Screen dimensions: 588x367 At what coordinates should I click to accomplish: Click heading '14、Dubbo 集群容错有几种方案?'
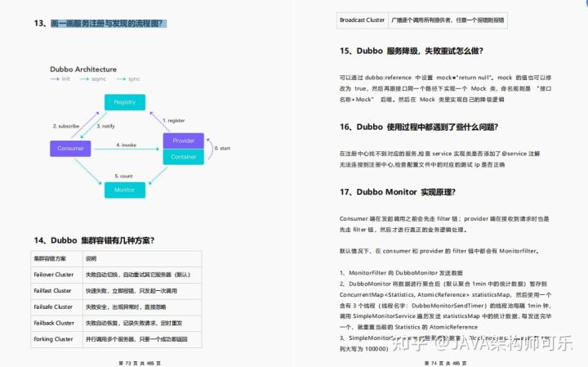[x=94, y=240]
